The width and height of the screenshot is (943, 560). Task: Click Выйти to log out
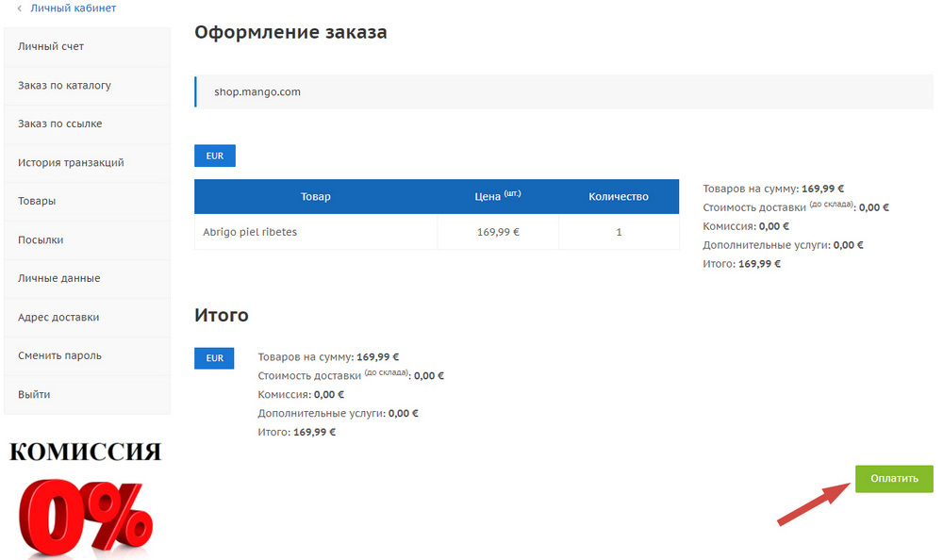31,394
